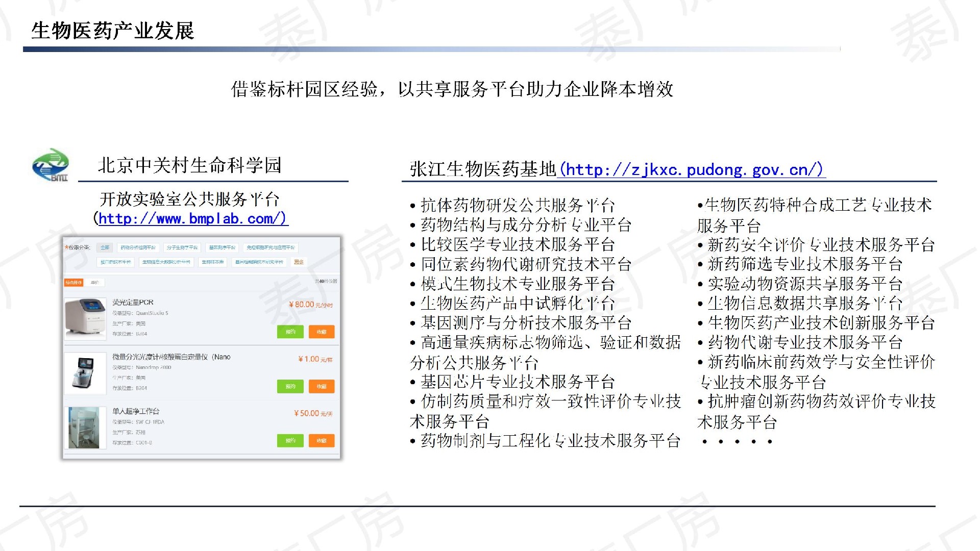
Task: Select the 全部 instrument category tag
Action: 105,247
